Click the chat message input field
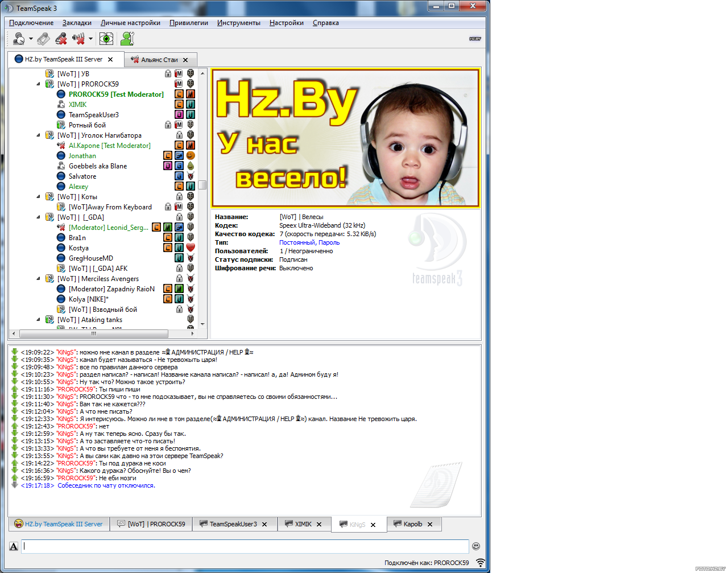The width and height of the screenshot is (728, 573). [245, 546]
